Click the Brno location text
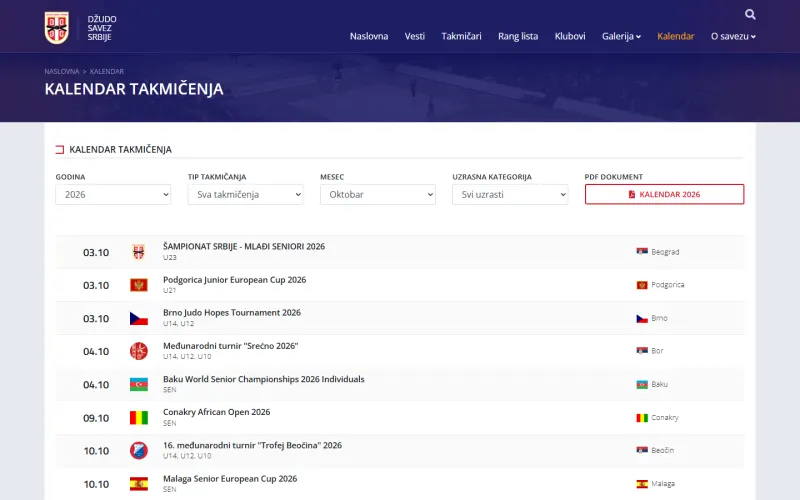The image size is (800, 500). tap(659, 318)
